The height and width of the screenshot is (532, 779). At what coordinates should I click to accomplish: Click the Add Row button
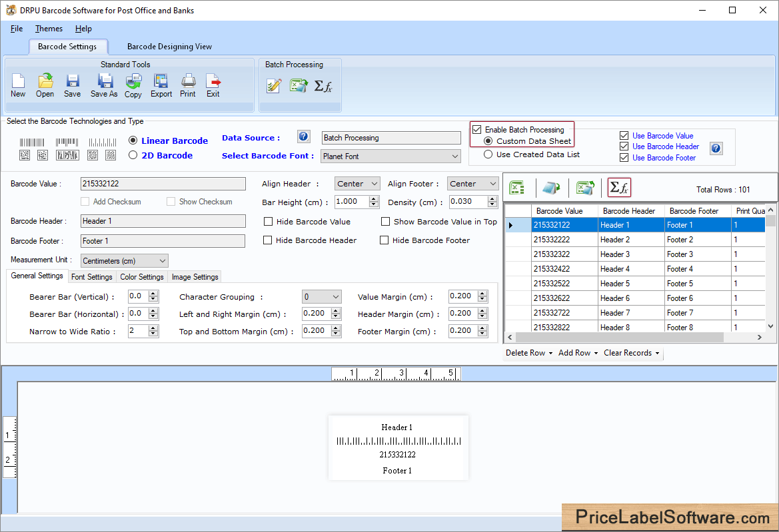[574, 354]
